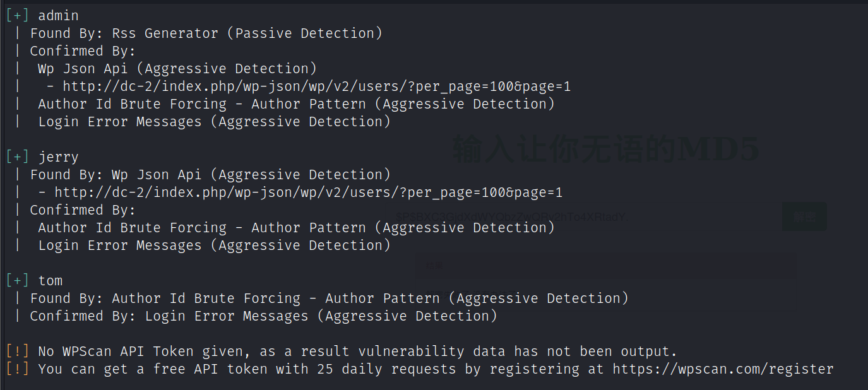Image resolution: width=868 pixels, height=390 pixels.
Task: Open the wpscan.com/register link
Action: (723, 369)
